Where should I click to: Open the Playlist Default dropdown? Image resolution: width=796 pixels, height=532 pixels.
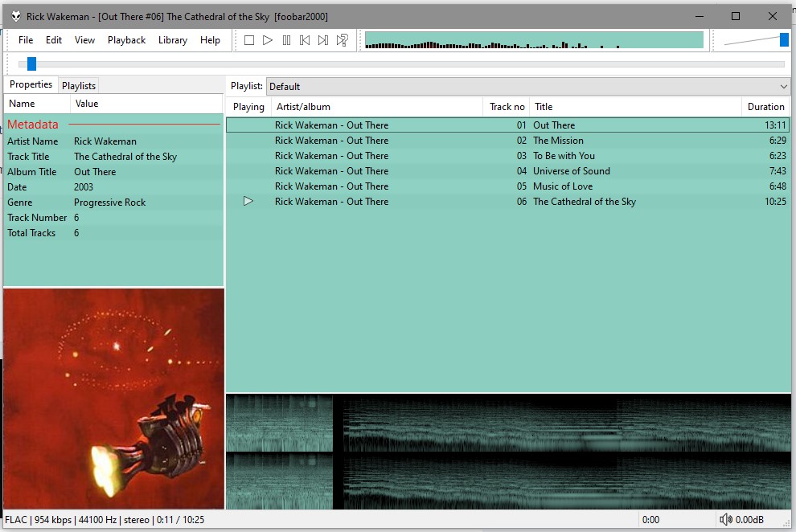point(528,86)
